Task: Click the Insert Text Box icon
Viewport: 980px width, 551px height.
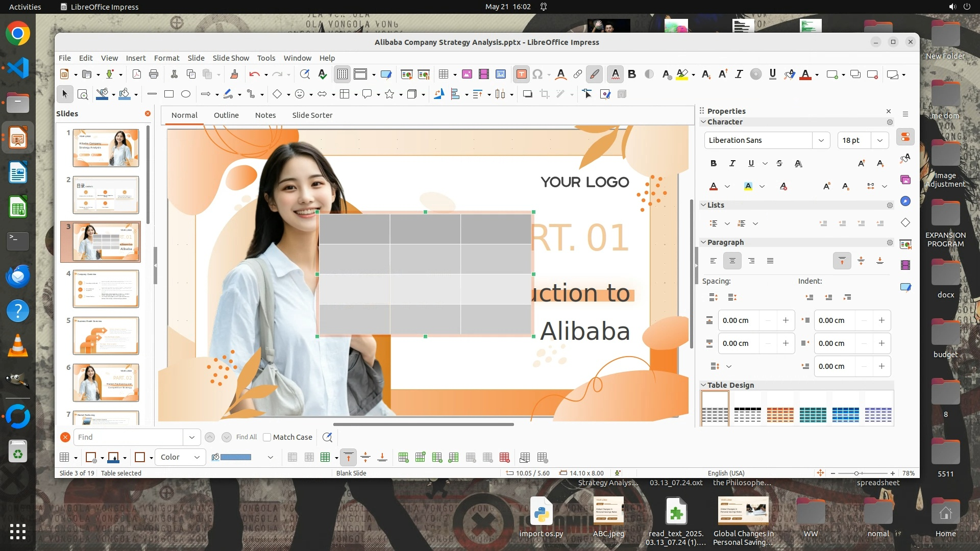Action: click(521, 74)
